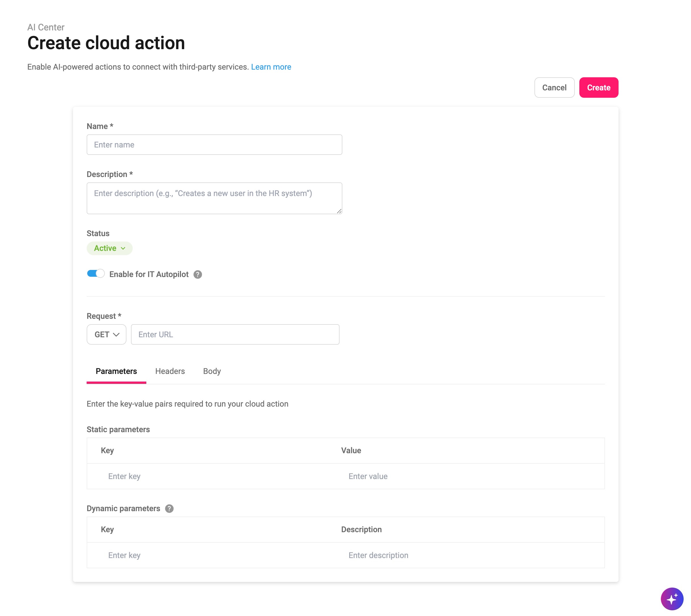Screen dimensions: 691x616
Task: Click the Description textarea resize handle
Action: [339, 211]
